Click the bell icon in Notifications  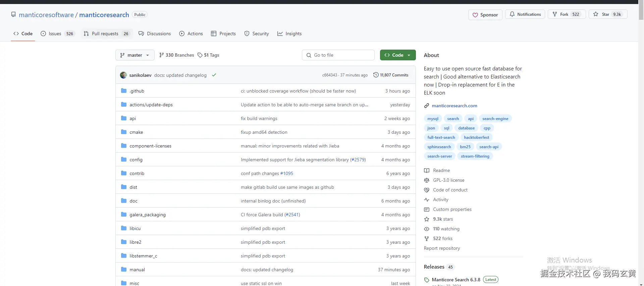[512, 14]
